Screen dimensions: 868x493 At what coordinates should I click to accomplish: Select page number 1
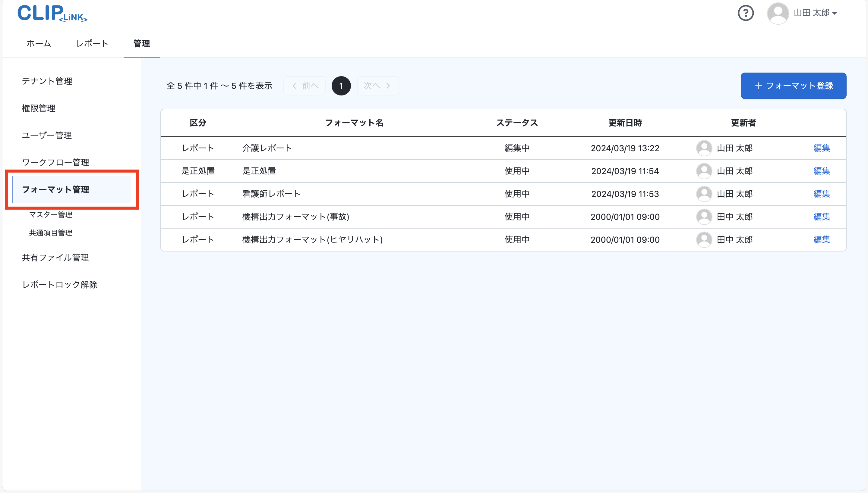click(x=341, y=86)
